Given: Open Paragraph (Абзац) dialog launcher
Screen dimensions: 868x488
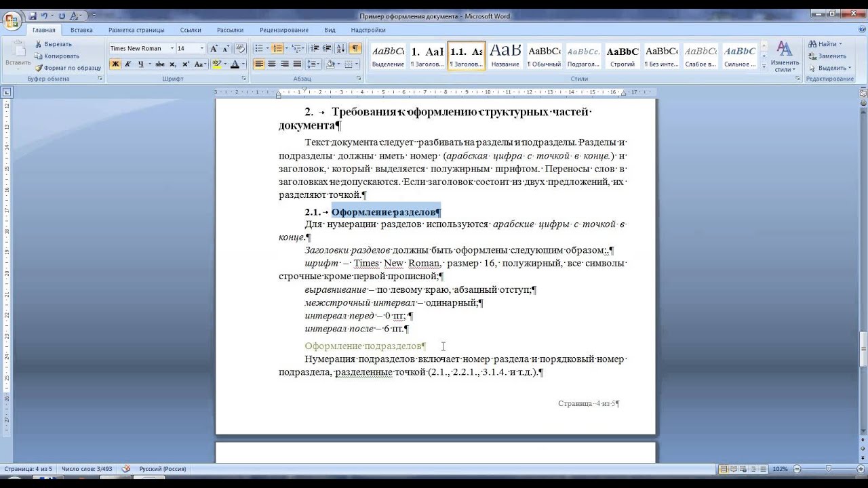Looking at the screenshot, I should pyautogui.click(x=359, y=79).
